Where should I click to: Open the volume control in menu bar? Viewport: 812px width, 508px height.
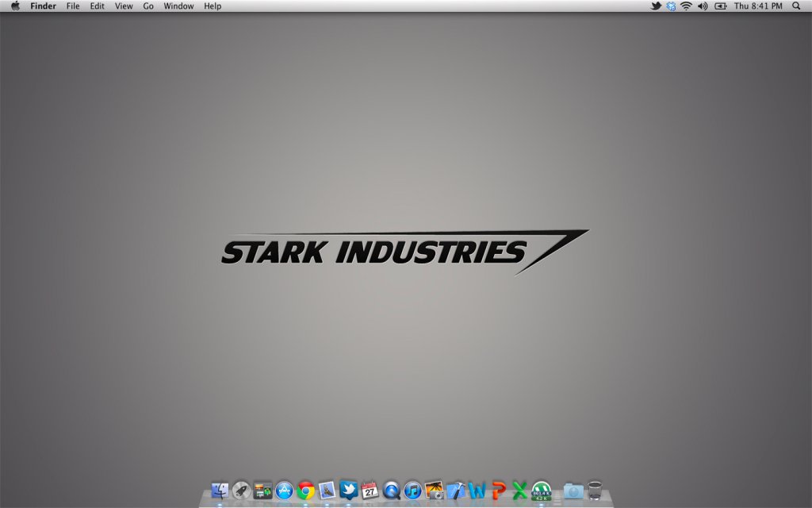coord(703,6)
